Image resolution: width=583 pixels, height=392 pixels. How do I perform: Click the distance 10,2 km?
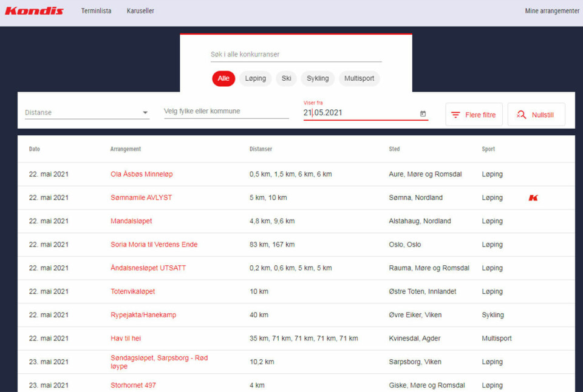(262, 362)
